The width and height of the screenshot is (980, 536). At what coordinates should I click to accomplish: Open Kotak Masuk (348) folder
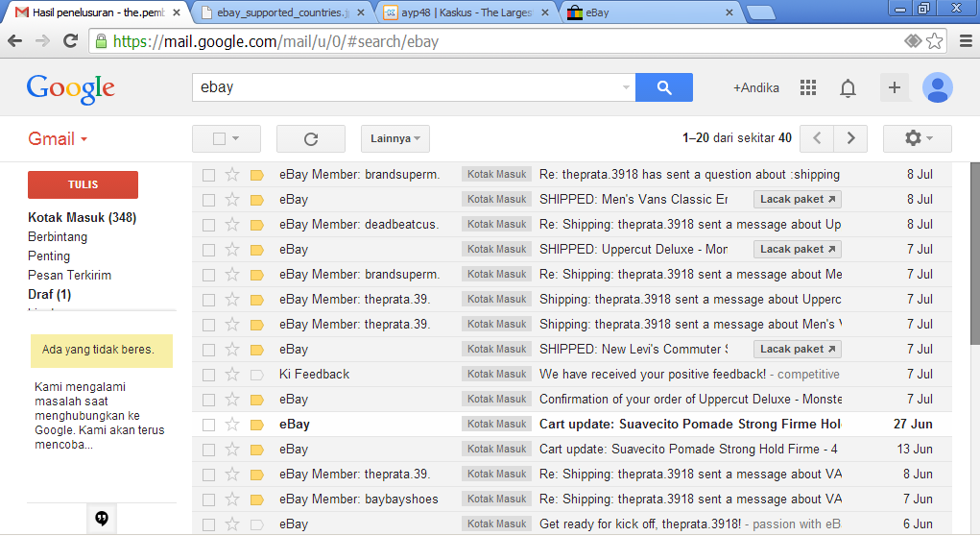coord(82,218)
